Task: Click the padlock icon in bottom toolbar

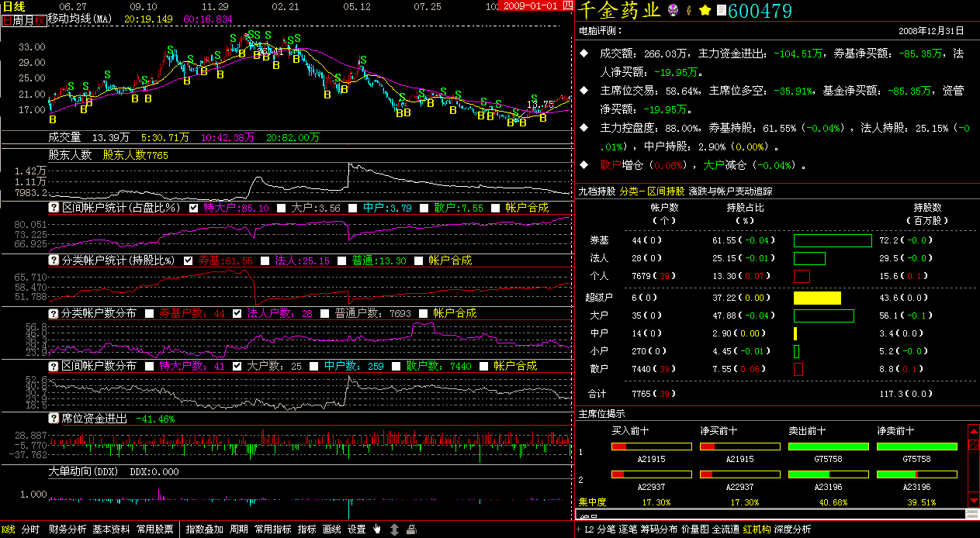Action: (411, 529)
